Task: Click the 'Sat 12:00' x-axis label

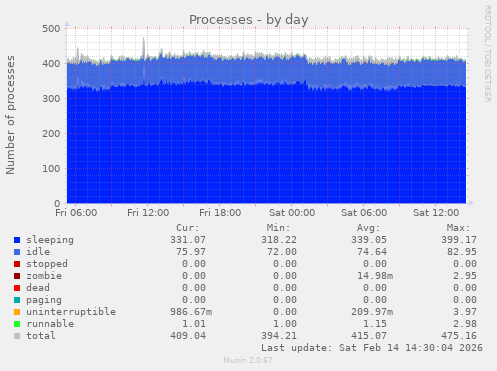Action: point(436,213)
